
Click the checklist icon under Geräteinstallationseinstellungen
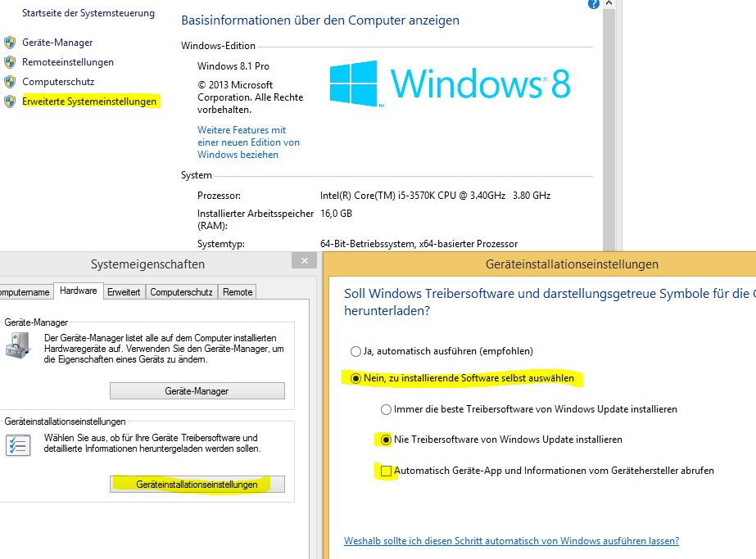point(18,444)
